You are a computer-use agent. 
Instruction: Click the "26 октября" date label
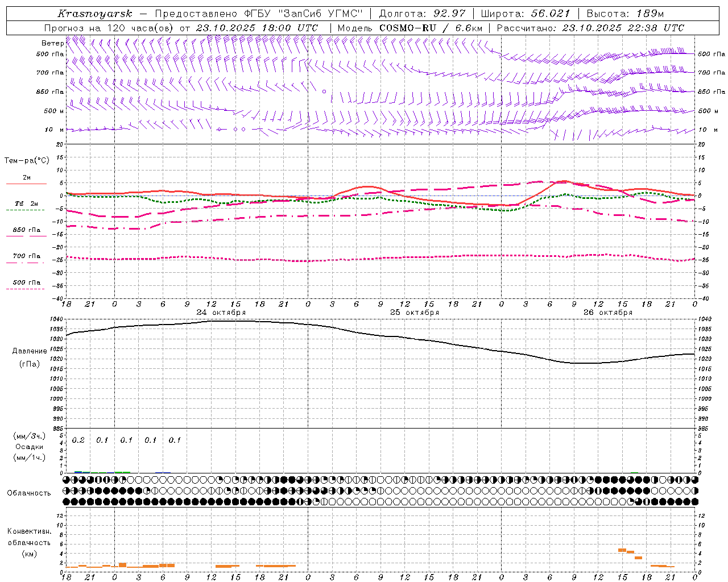pyautogui.click(x=608, y=313)
